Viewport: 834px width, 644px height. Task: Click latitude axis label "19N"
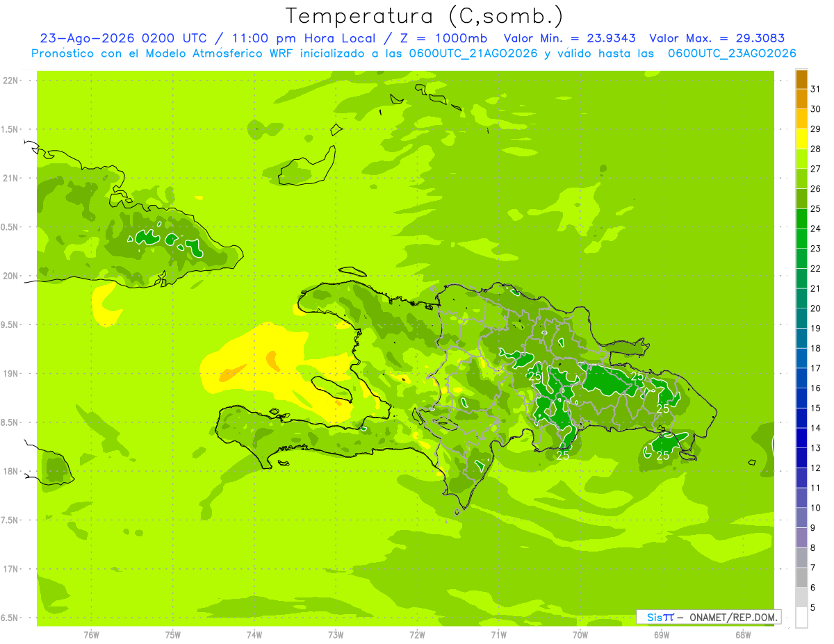[x=10, y=374]
